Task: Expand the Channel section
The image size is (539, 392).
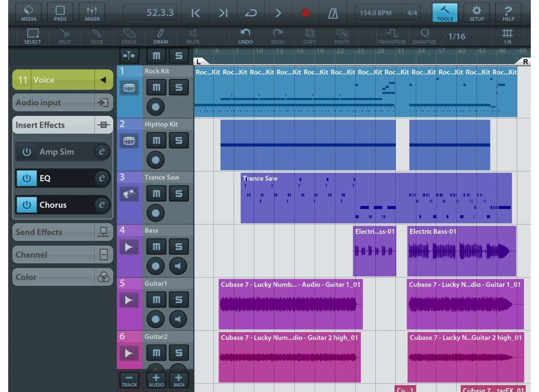Action: point(63,255)
